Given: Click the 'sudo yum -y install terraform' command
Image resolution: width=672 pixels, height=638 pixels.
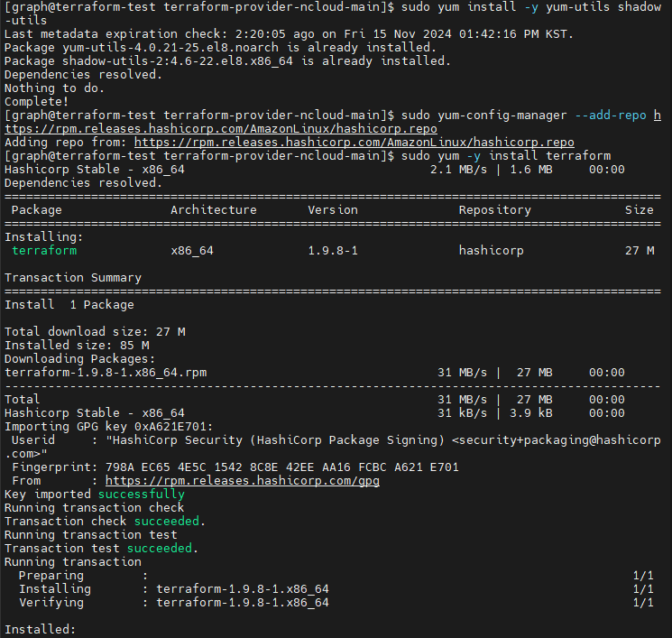Looking at the screenshot, I should [x=506, y=156].
